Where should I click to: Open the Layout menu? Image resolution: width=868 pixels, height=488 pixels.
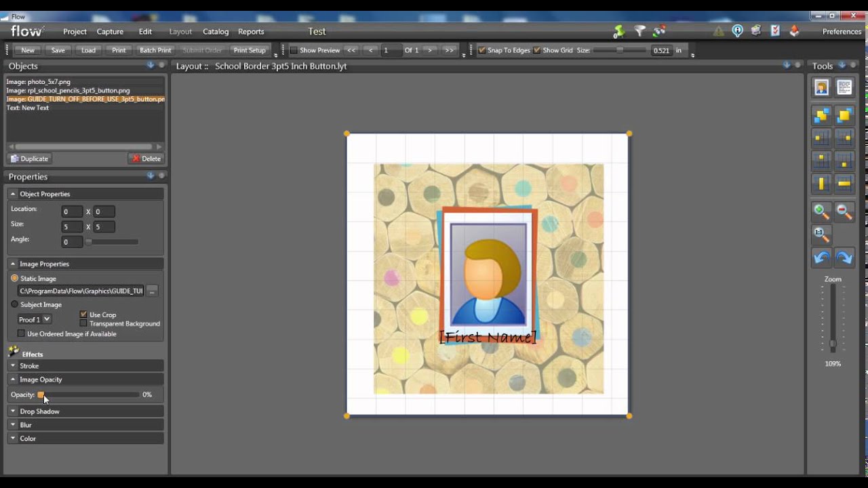180,31
